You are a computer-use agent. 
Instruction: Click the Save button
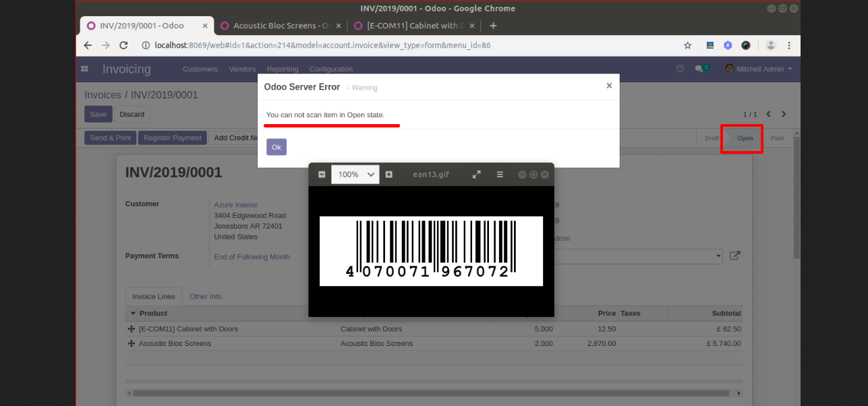coord(98,114)
